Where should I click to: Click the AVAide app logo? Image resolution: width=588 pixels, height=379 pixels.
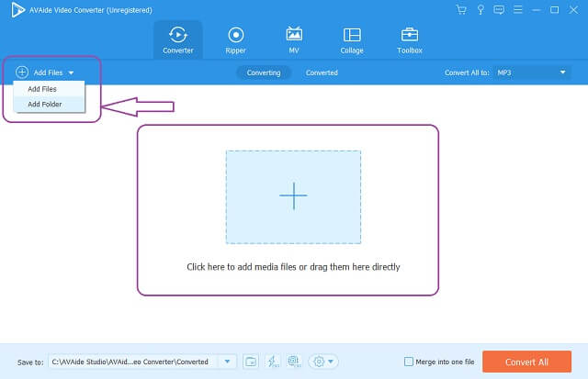click(17, 10)
